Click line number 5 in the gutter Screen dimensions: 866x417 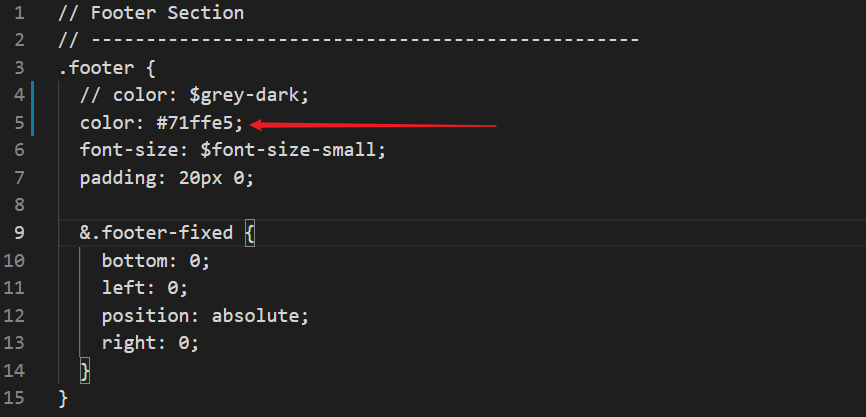19,123
